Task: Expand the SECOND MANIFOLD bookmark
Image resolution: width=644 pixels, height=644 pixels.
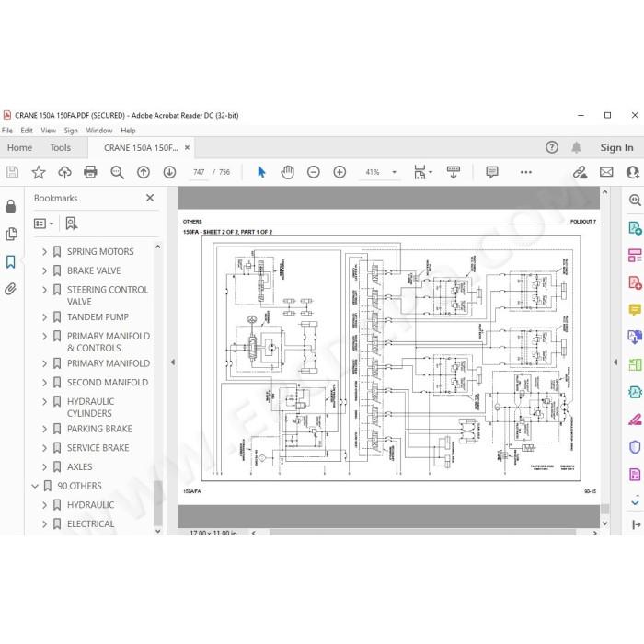Action: point(44,383)
